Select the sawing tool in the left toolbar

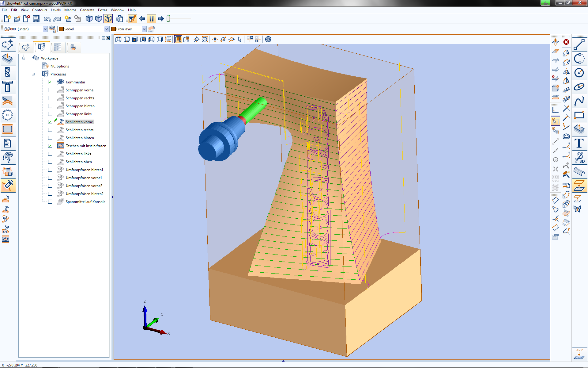point(8,115)
